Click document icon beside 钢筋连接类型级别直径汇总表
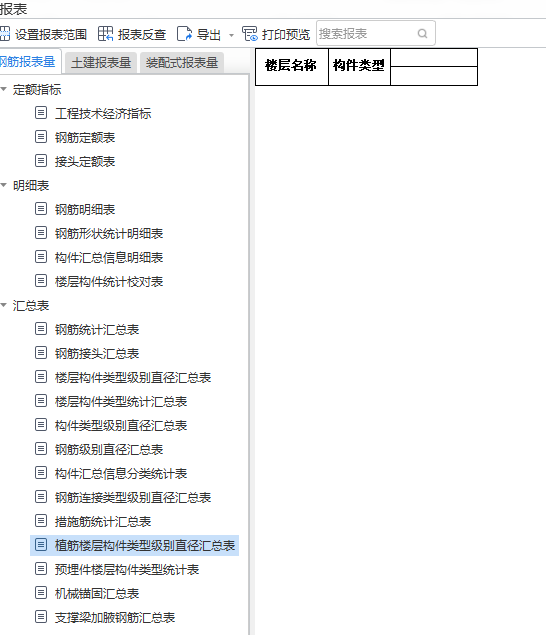546x635 pixels. pyautogui.click(x=41, y=496)
